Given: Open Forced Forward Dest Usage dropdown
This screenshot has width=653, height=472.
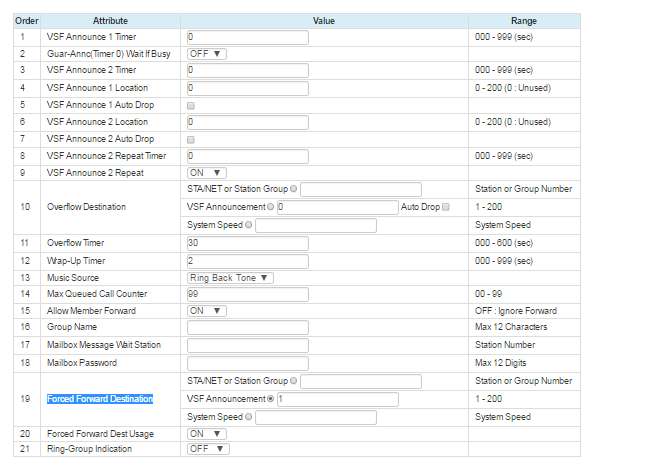Looking at the screenshot, I should pos(207,433).
